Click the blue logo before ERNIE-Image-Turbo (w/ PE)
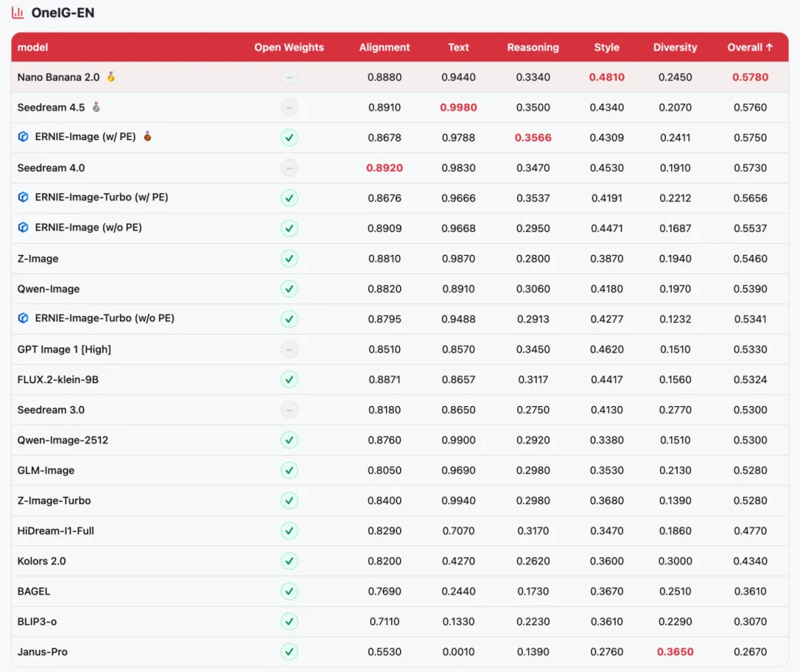 (x=23, y=197)
